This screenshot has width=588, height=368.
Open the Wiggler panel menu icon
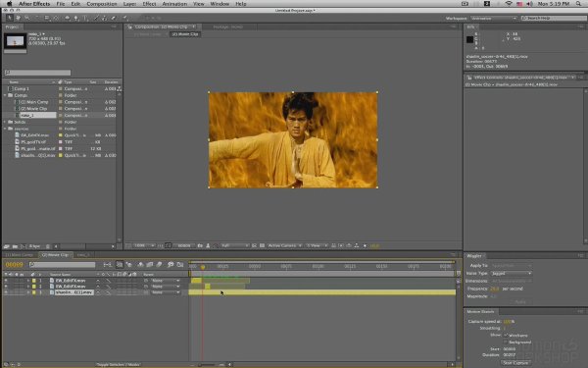tap(580, 256)
